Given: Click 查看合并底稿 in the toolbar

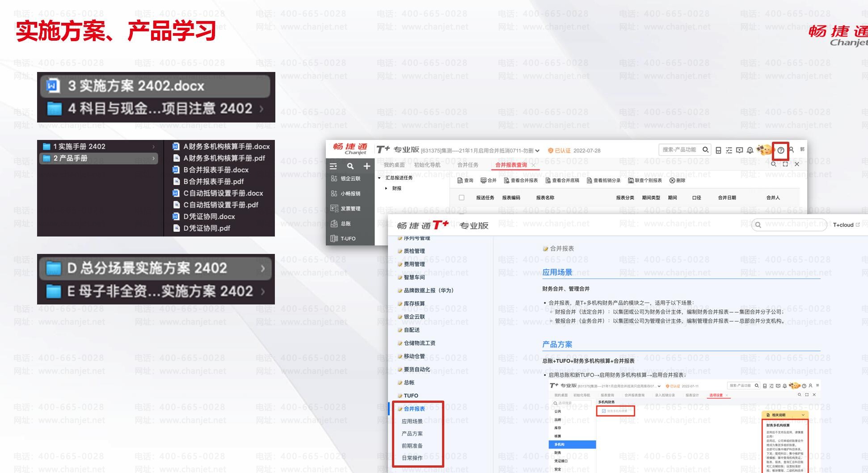Looking at the screenshot, I should (562, 181).
